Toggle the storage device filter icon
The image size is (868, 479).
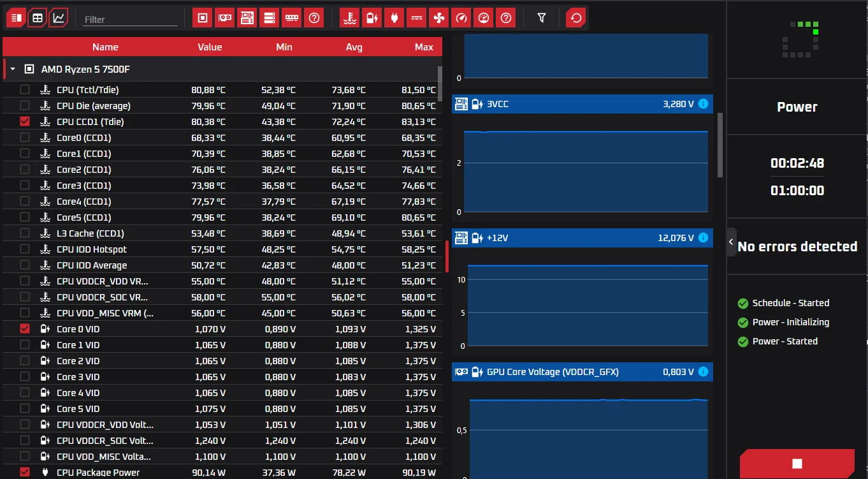click(270, 18)
